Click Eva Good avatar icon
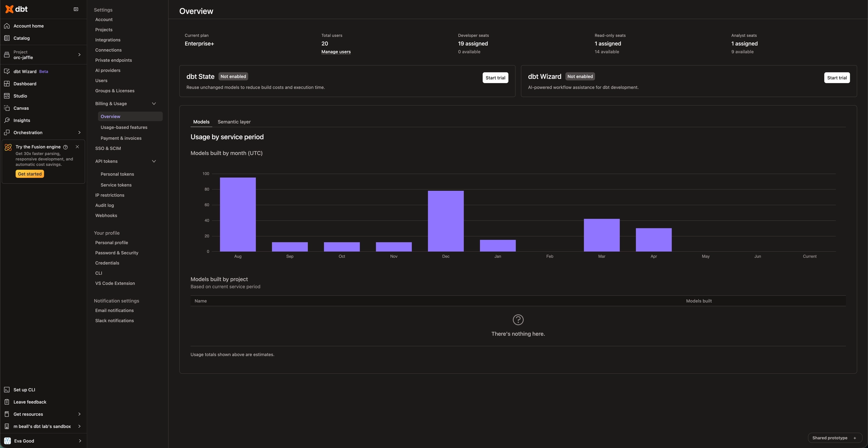Viewport: 868px width, 448px height. (7, 441)
